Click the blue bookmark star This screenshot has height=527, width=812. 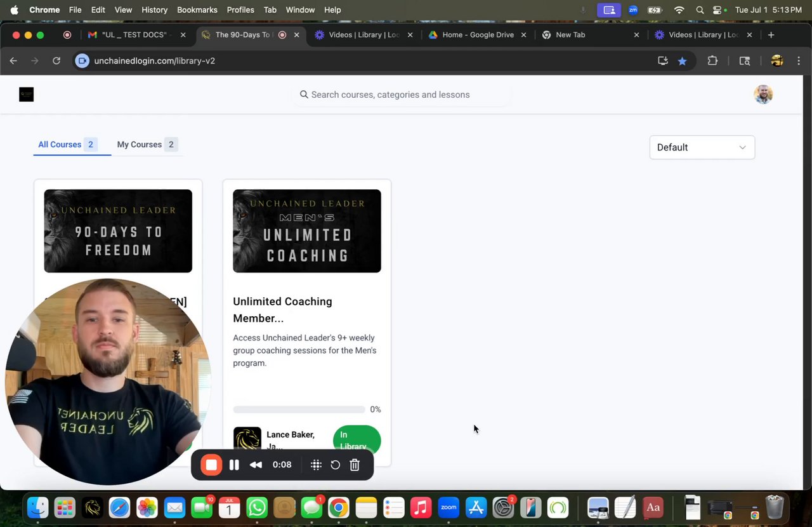[x=682, y=61]
